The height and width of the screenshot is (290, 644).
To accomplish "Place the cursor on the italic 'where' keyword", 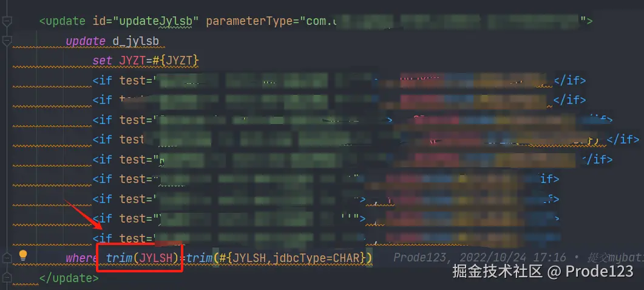I will (x=82, y=258).
